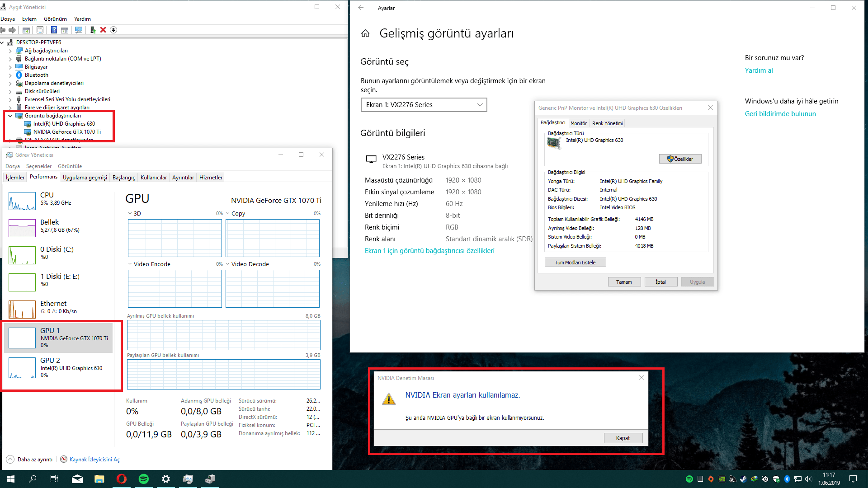
Task: Switch to the Monitör tab
Action: 578,123
